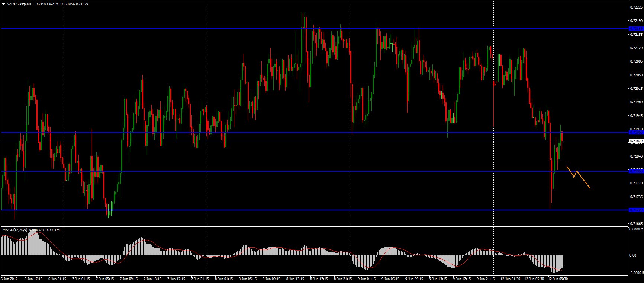Viewport: 644px width, 283px height.
Task: Click the 0.72225 price scale value
Action: coord(636,7)
